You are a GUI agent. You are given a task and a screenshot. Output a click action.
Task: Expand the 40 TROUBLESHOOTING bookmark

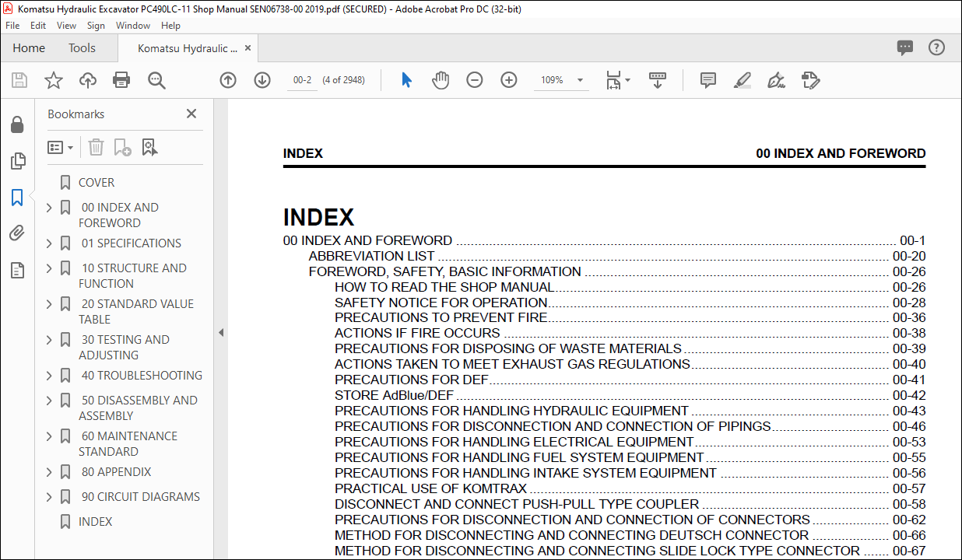49,376
